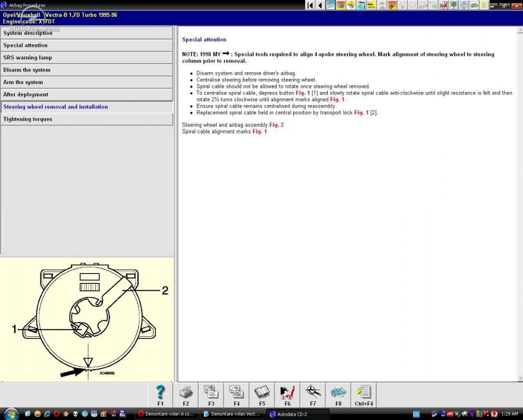Open the F8 car icon
The height and width of the screenshot is (420, 523).
click(338, 395)
